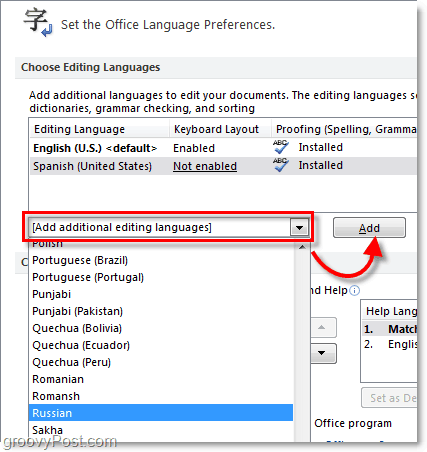The width and height of the screenshot is (427, 452).
Task: Click the Add button
Action: pos(369,228)
